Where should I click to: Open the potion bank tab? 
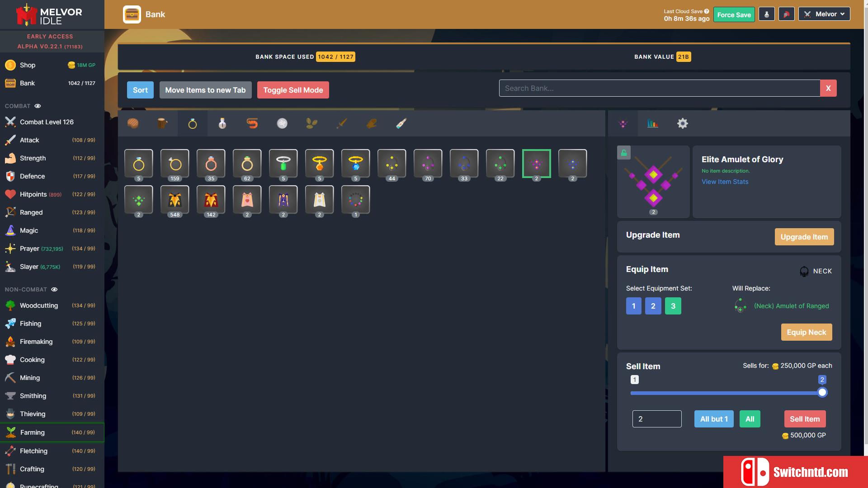222,123
